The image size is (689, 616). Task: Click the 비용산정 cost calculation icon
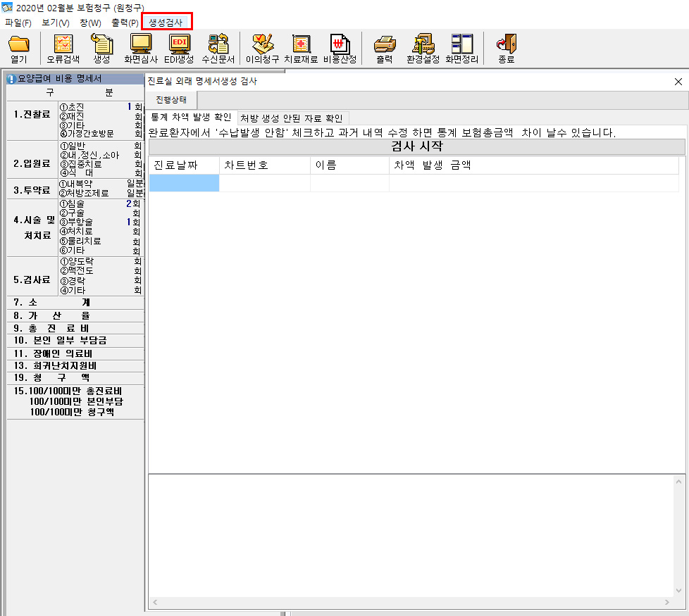pyautogui.click(x=340, y=48)
